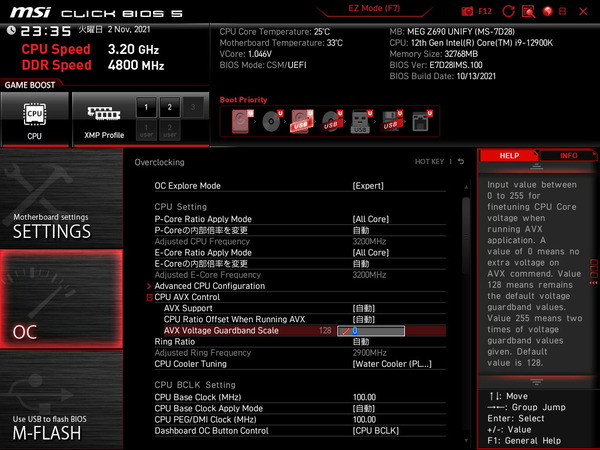600x450 pixels.
Task: Click AVX Voltage Guardband Scale input field
Action: [371, 331]
